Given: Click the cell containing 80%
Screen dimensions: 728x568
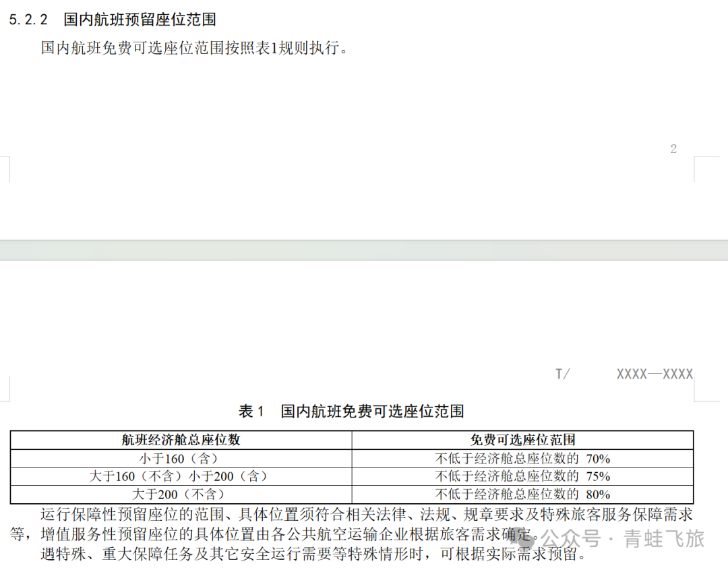Looking at the screenshot, I should click(522, 494).
